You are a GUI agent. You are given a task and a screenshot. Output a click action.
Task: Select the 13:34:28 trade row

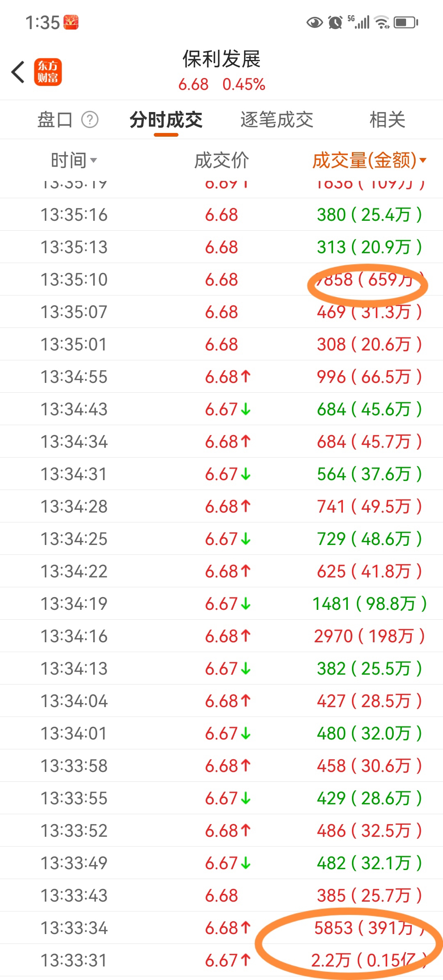[221, 506]
